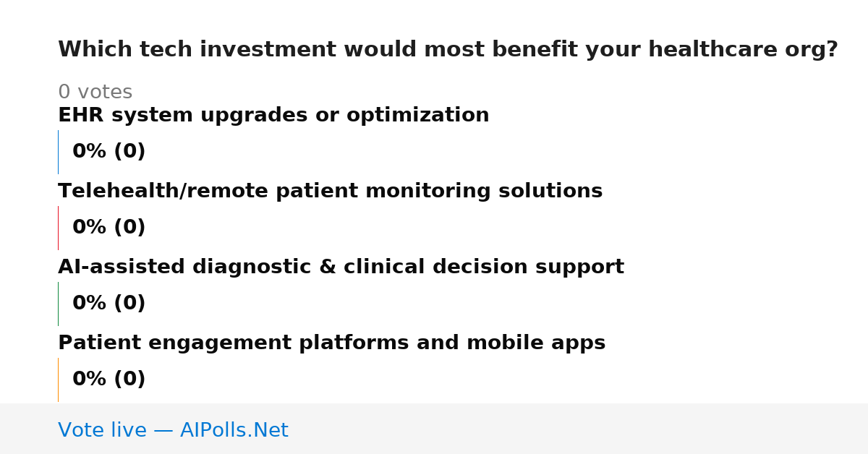Click the poll question heading text
The width and height of the screenshot is (868, 454).
click(448, 50)
